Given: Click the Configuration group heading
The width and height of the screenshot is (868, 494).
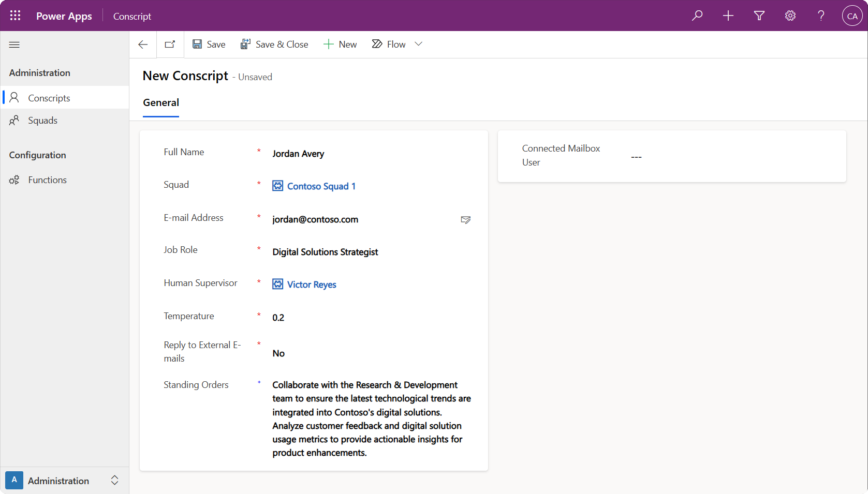Looking at the screenshot, I should tap(38, 155).
